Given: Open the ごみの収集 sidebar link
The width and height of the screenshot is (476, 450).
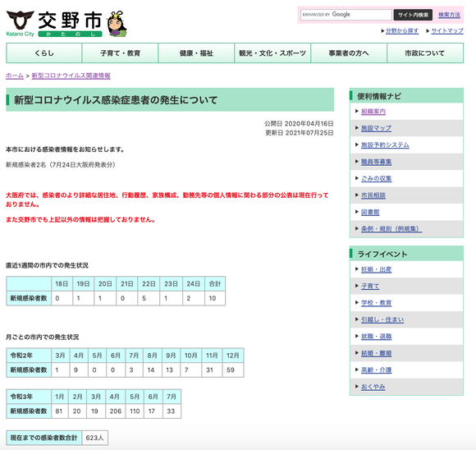Looking at the screenshot, I should (376, 179).
